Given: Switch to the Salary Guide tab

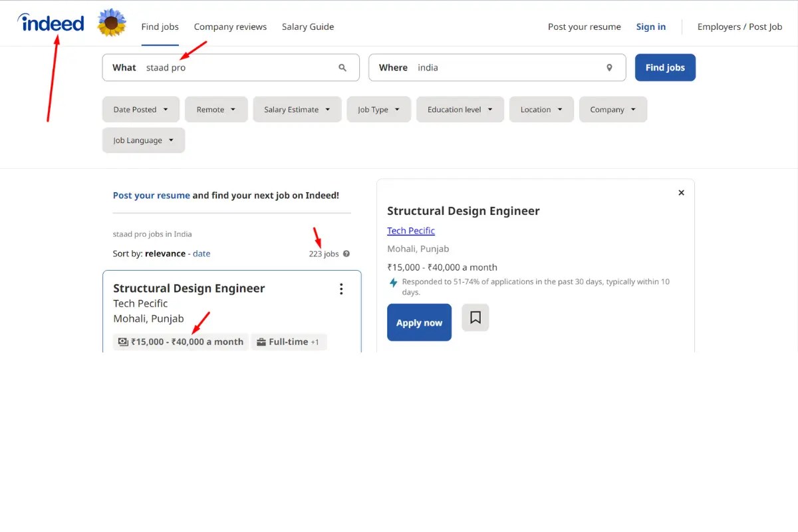Looking at the screenshot, I should click(308, 27).
